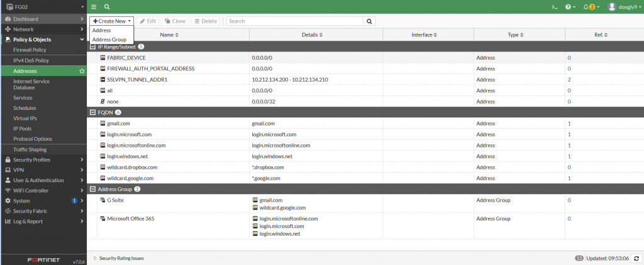Click the refresh icon in the status bar
Screen dimensions: 644x265
tap(636, 258)
